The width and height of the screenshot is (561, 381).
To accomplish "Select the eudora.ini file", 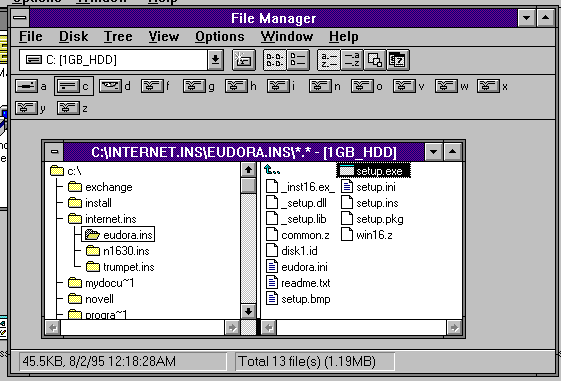I will (297, 267).
